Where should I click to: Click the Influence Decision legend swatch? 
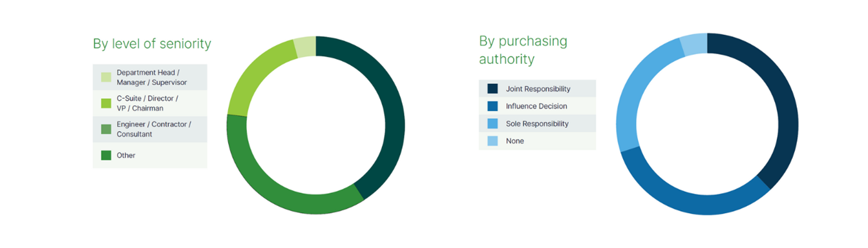pyautogui.click(x=492, y=106)
